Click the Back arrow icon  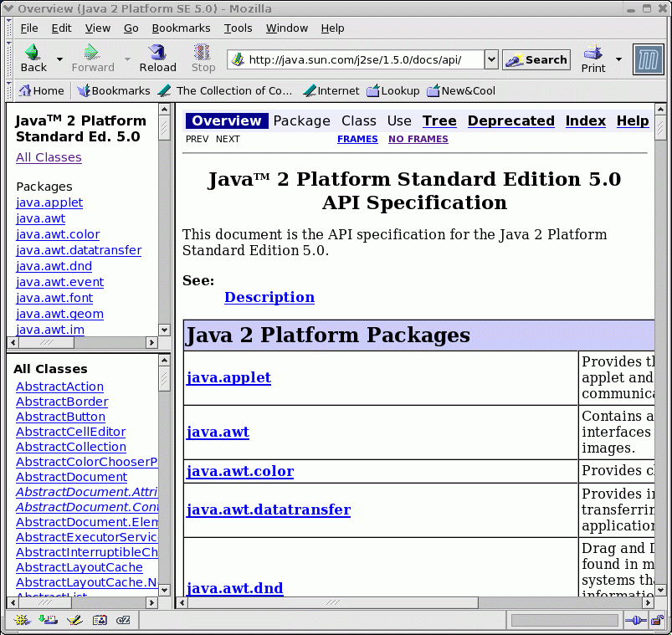click(x=33, y=52)
